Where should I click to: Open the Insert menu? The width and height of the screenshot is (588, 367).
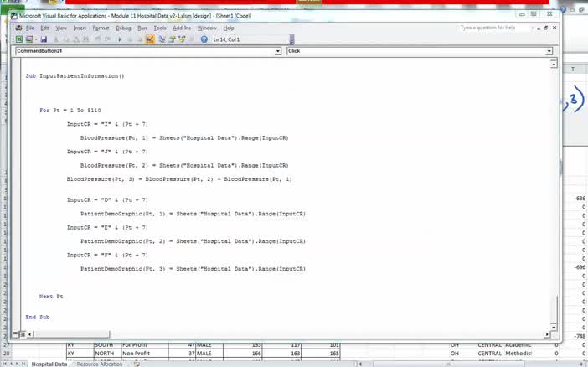(80, 28)
